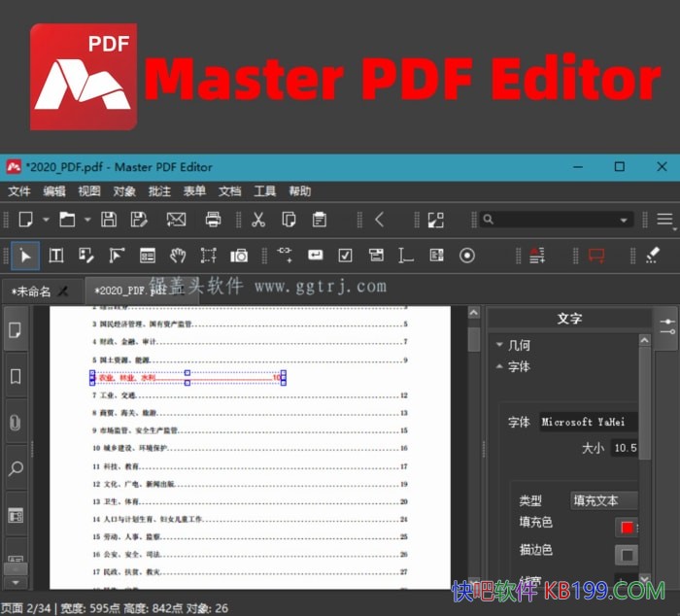Select the Edit Text tool
This screenshot has width=680, height=616.
[x=56, y=256]
